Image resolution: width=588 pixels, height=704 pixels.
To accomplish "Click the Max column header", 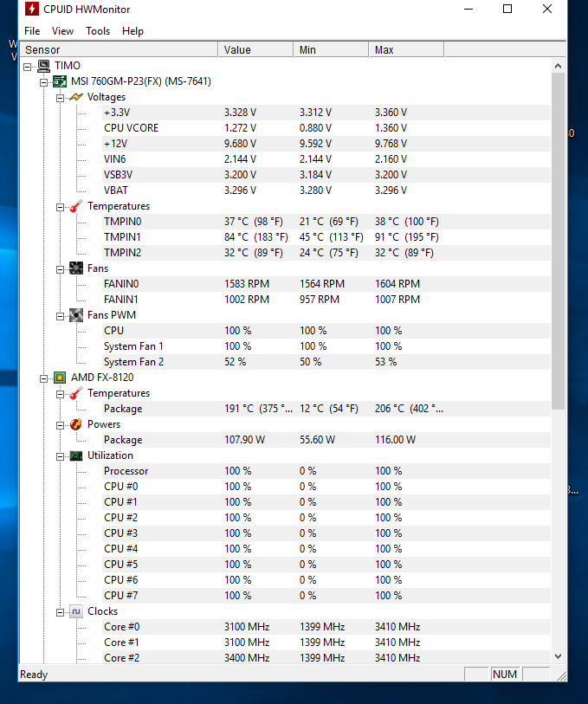I will 406,50.
